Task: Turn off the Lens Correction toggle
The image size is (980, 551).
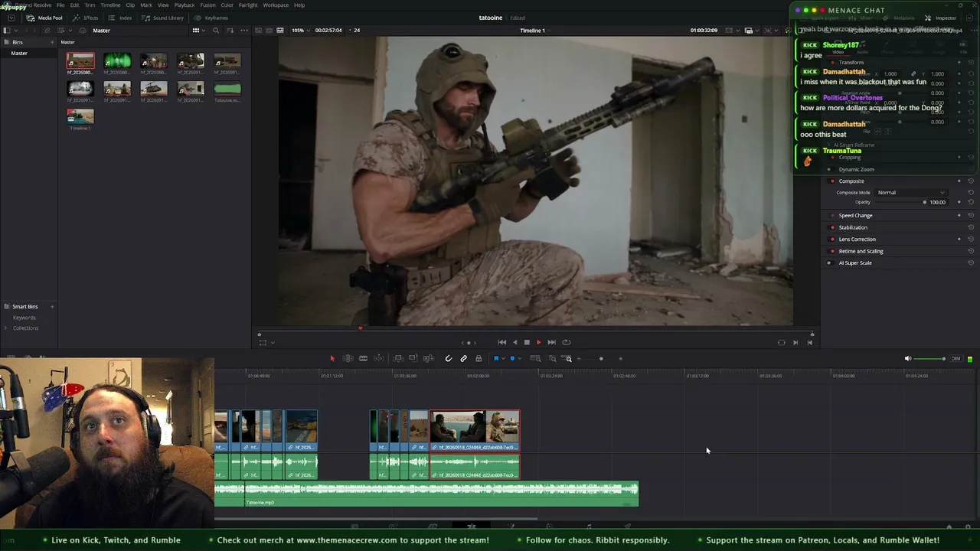Action: pos(832,239)
